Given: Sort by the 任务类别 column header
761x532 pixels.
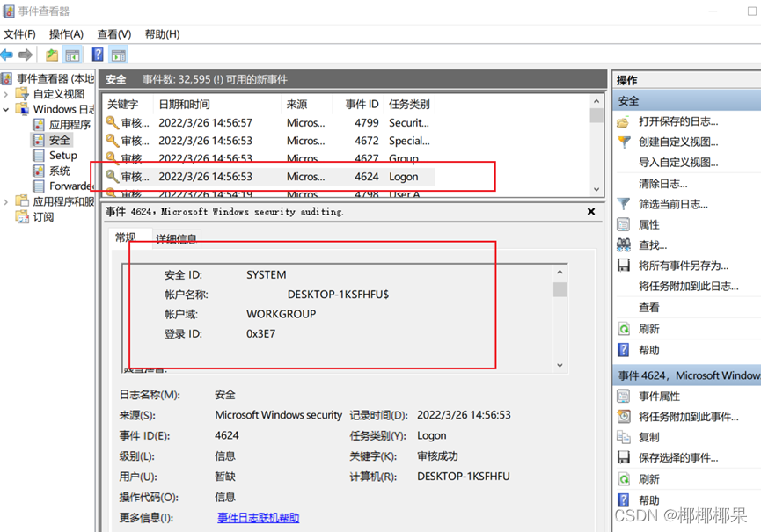Looking at the screenshot, I should coord(409,105).
